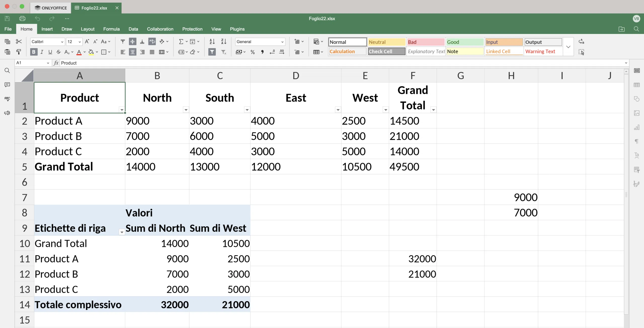Click the Copy Style paintbrush icon
The image size is (644, 328).
pos(19,52)
